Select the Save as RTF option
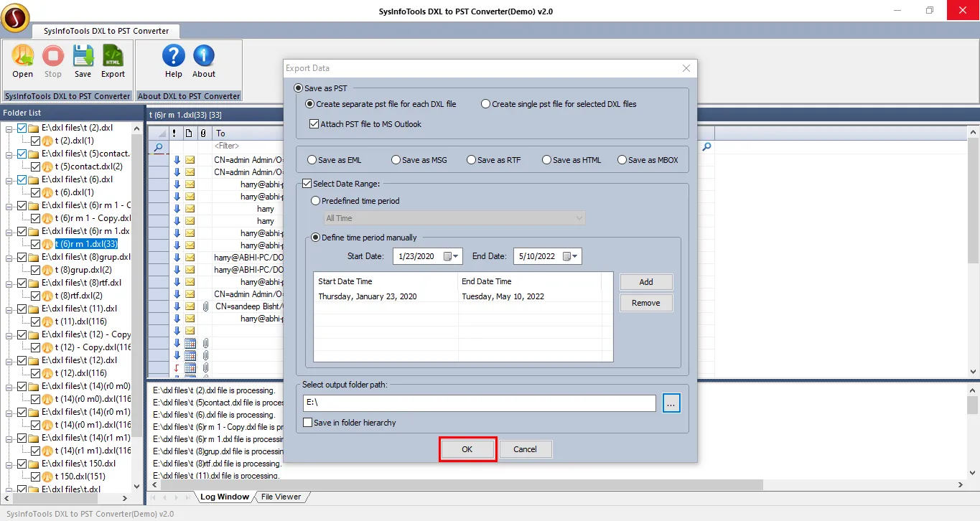The height and width of the screenshot is (521, 980). [471, 160]
